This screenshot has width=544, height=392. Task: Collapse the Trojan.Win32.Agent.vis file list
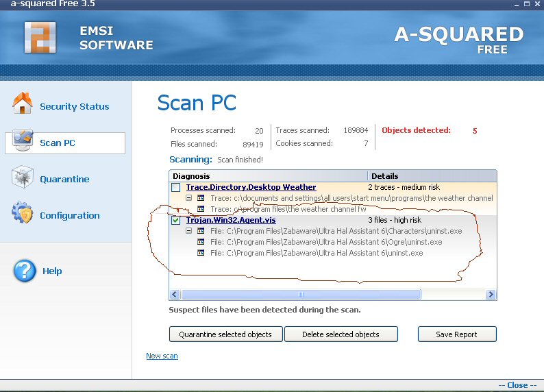pyautogui.click(x=189, y=232)
